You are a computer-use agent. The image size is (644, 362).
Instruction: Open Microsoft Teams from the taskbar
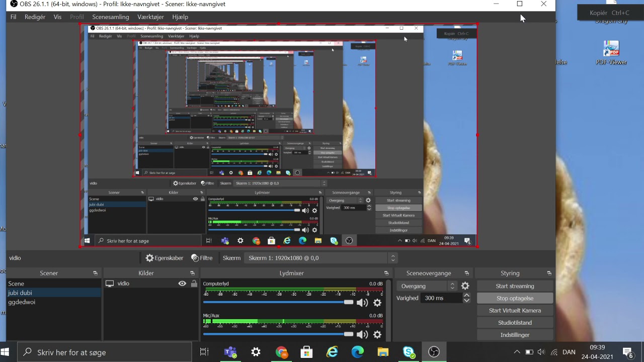[230, 352]
